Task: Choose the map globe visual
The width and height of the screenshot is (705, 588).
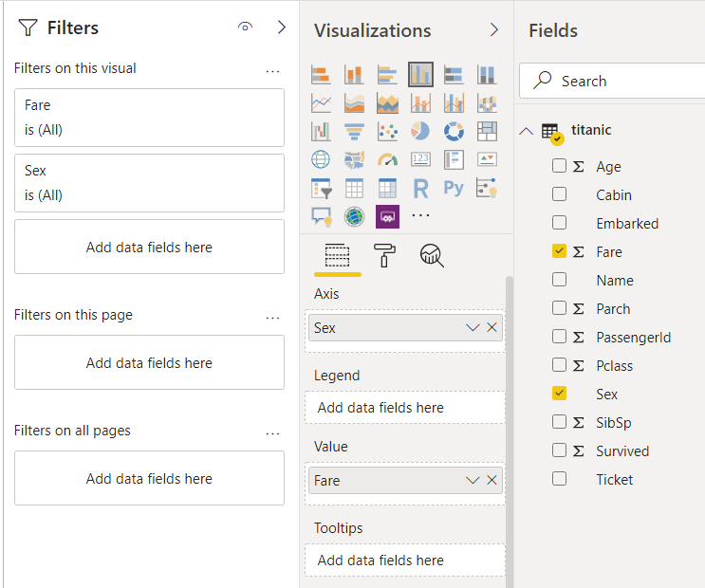Action: click(321, 159)
